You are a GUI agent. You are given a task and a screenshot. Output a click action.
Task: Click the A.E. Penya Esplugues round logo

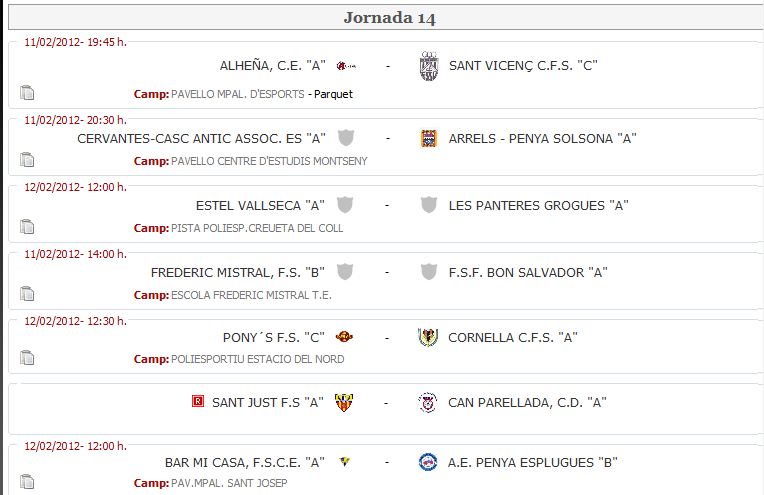coord(428,462)
